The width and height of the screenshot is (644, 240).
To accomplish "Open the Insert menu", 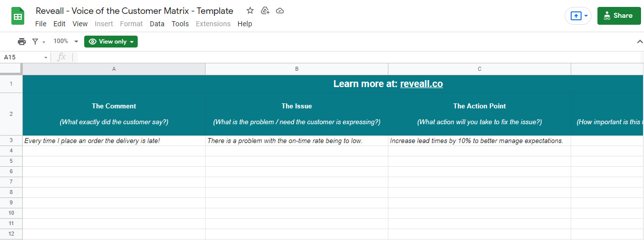I will 104,24.
